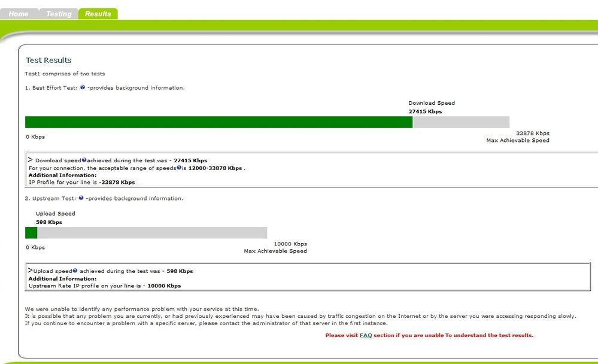Click '0 Kbps' under the upload bar
Screen dimensions: 598x364
tap(35, 248)
